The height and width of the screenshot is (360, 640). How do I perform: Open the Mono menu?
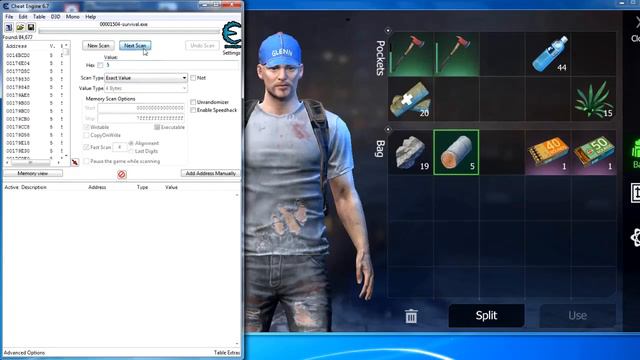73,17
